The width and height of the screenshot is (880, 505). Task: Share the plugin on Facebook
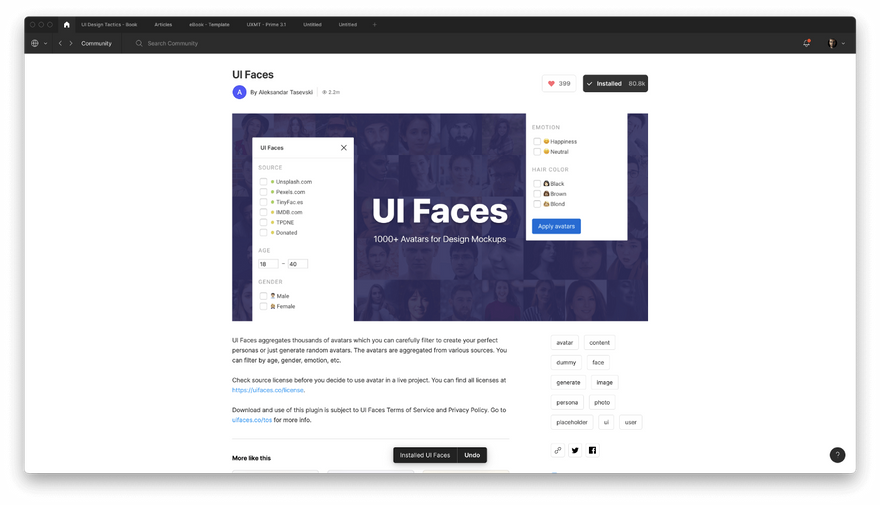592,450
